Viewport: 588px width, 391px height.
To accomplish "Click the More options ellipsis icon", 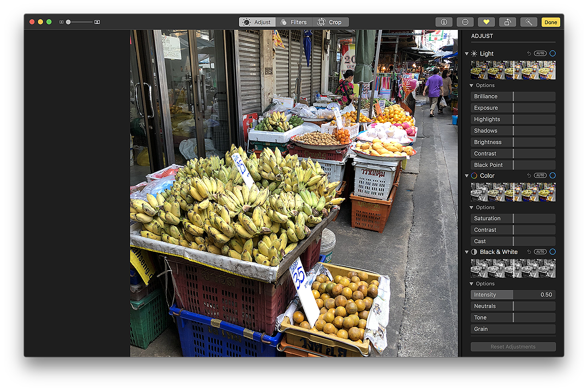I will pos(465,22).
